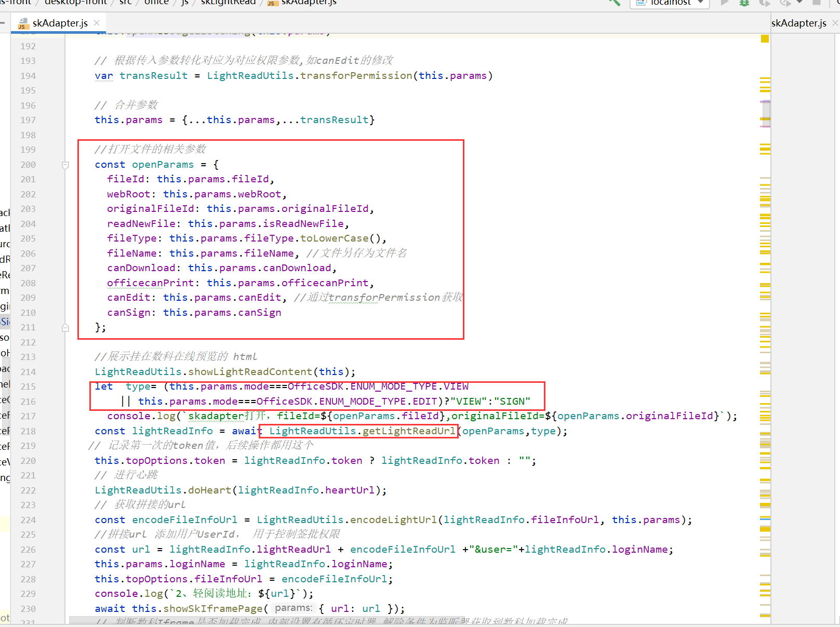
Task: Click the getLightReadUrl method call
Action: pyautogui.click(x=408, y=431)
